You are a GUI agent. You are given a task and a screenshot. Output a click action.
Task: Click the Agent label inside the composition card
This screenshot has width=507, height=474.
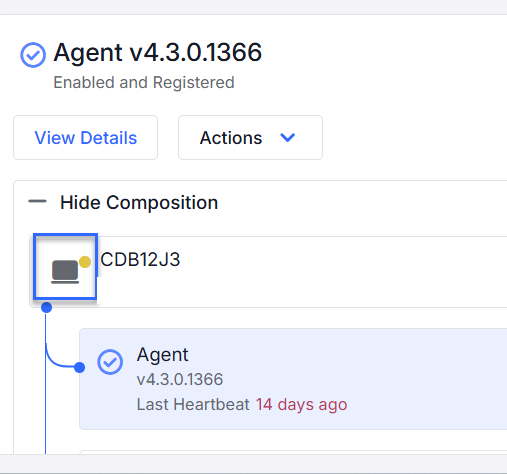162,355
